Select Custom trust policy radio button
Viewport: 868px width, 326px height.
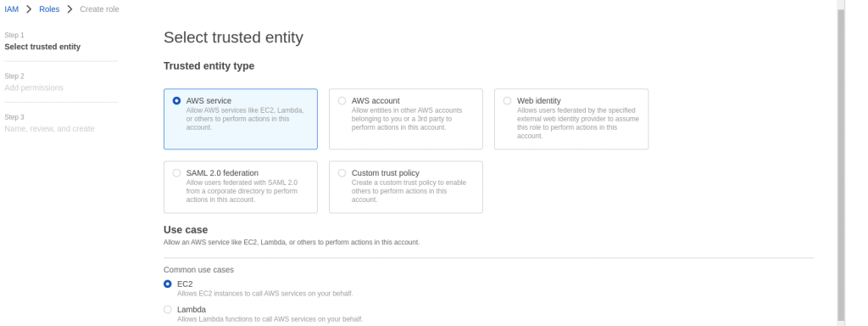pos(342,173)
